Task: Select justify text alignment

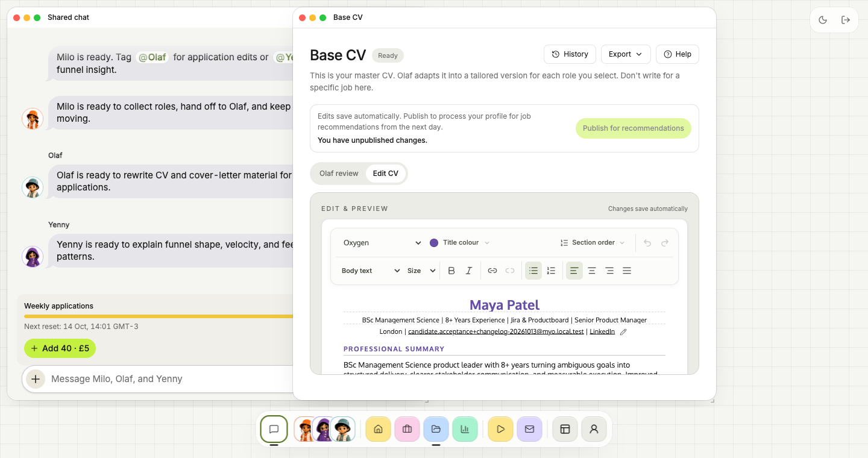Action: tap(627, 271)
